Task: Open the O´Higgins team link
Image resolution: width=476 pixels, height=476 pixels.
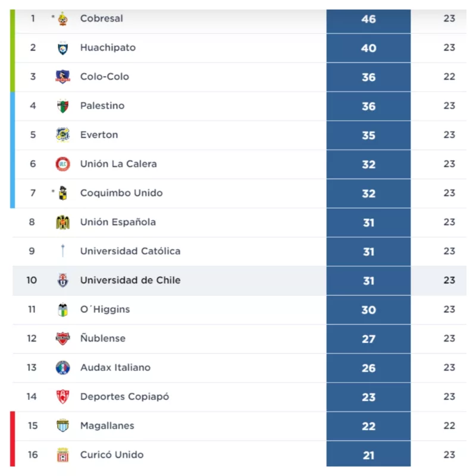Action: (x=105, y=309)
